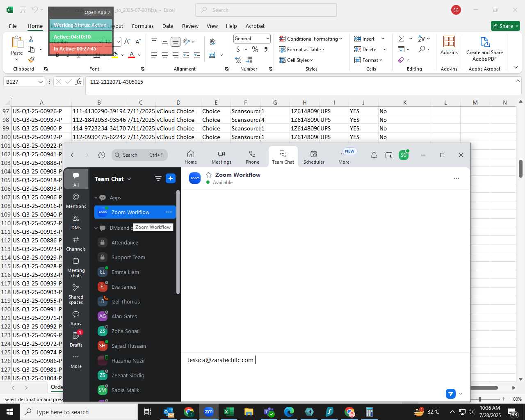Click blue plus new chat button
The height and width of the screenshot is (420, 525).
(171, 178)
